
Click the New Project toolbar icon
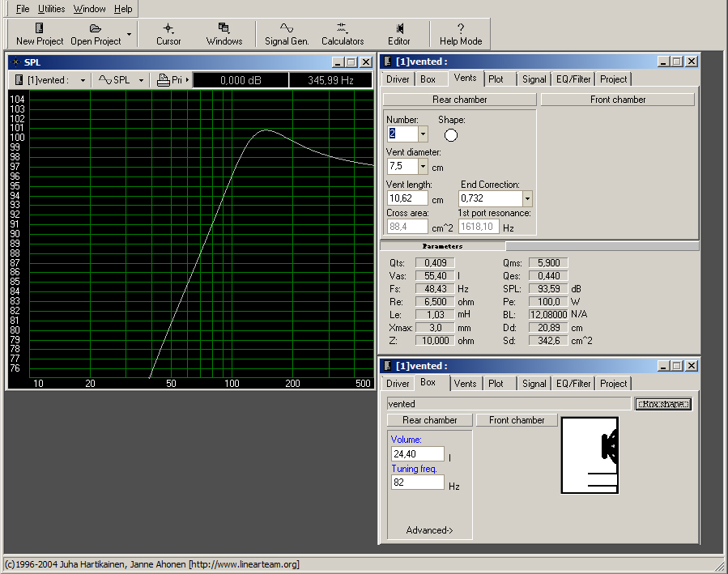pyautogui.click(x=40, y=28)
